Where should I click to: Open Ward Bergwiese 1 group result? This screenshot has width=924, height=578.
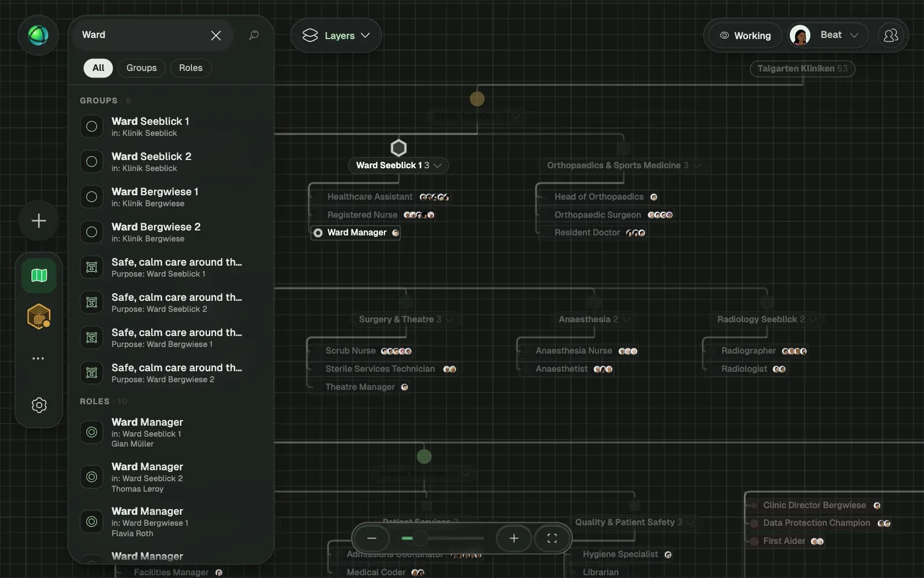(x=170, y=197)
